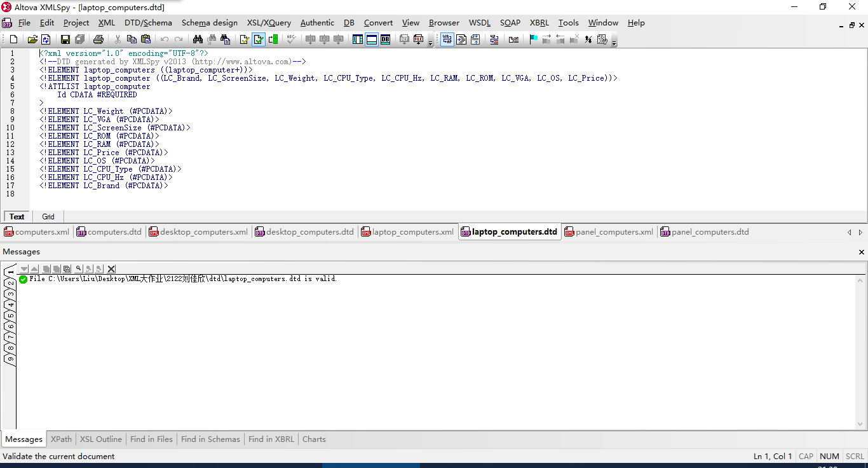Image resolution: width=868 pixels, height=468 pixels.
Task: Switch to Grid view tab
Action: pyautogui.click(x=48, y=217)
